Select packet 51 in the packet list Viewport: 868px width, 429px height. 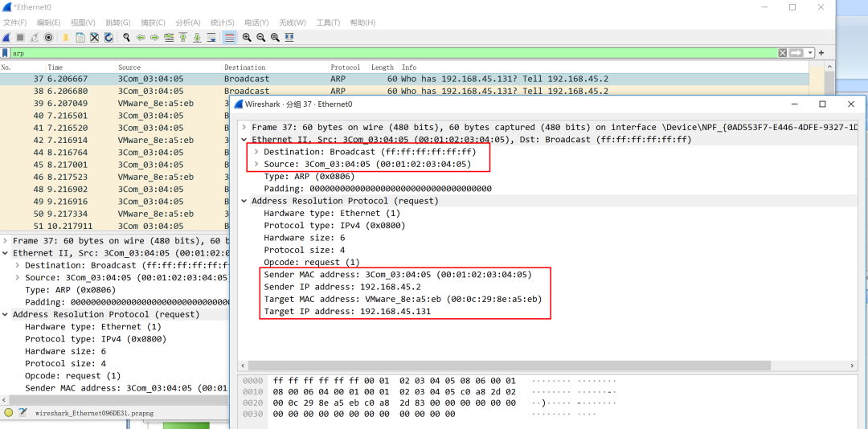115,226
